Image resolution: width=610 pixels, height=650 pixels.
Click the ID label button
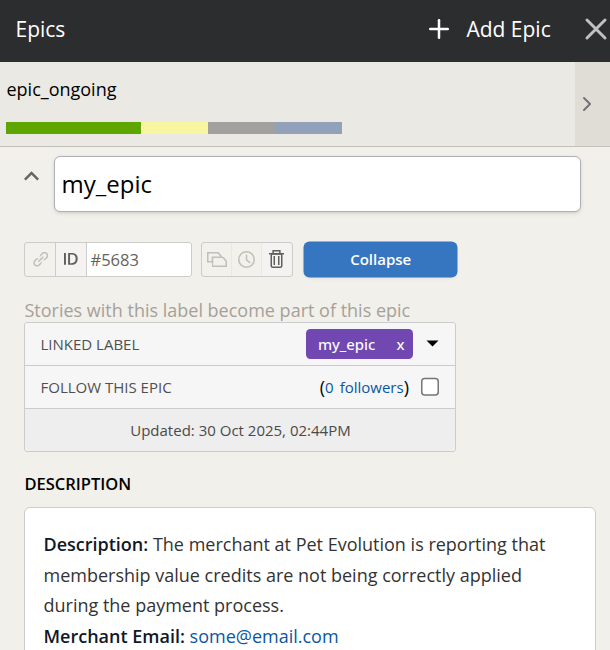[x=70, y=260]
